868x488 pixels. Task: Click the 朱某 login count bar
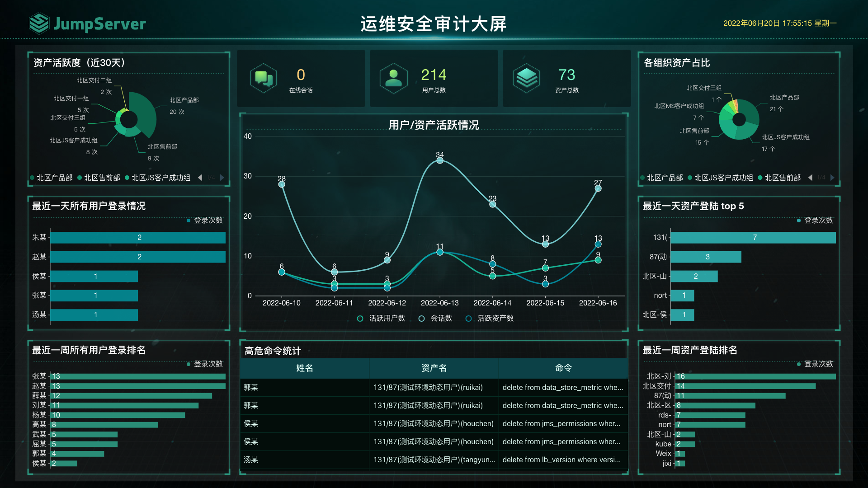click(139, 237)
